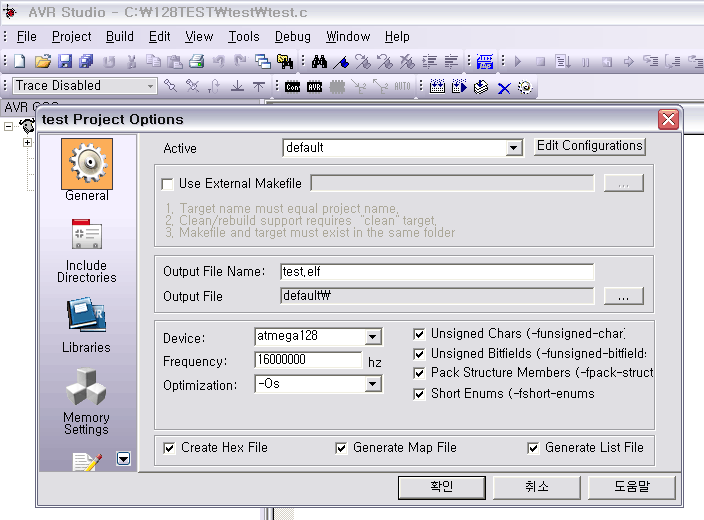
Task: Toggle Short Enums option
Action: (419, 394)
